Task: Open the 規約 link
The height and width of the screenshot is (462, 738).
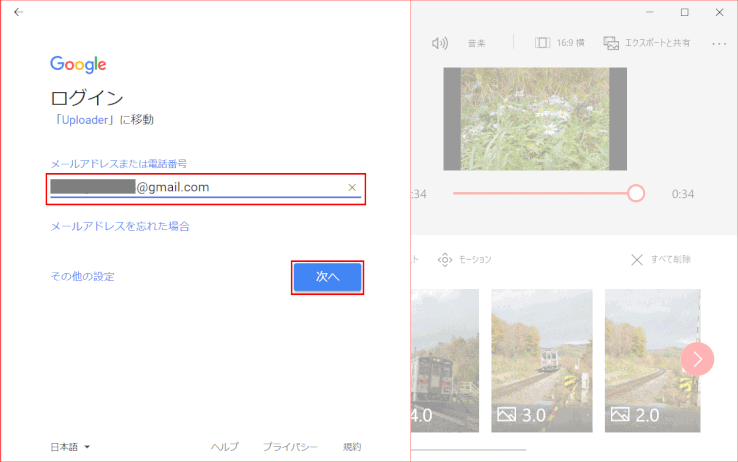Action: (352, 447)
